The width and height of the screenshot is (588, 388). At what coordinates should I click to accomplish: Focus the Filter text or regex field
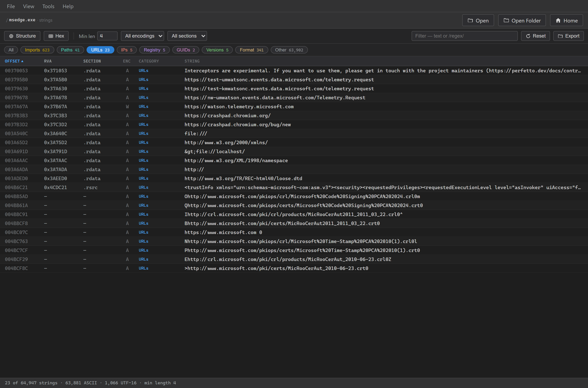tap(464, 36)
